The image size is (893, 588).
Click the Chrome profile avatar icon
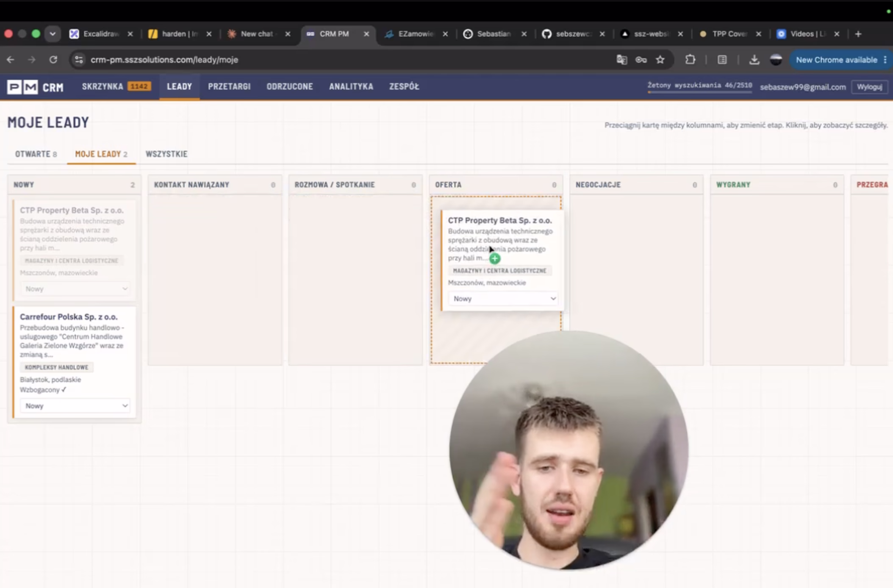[x=776, y=60]
